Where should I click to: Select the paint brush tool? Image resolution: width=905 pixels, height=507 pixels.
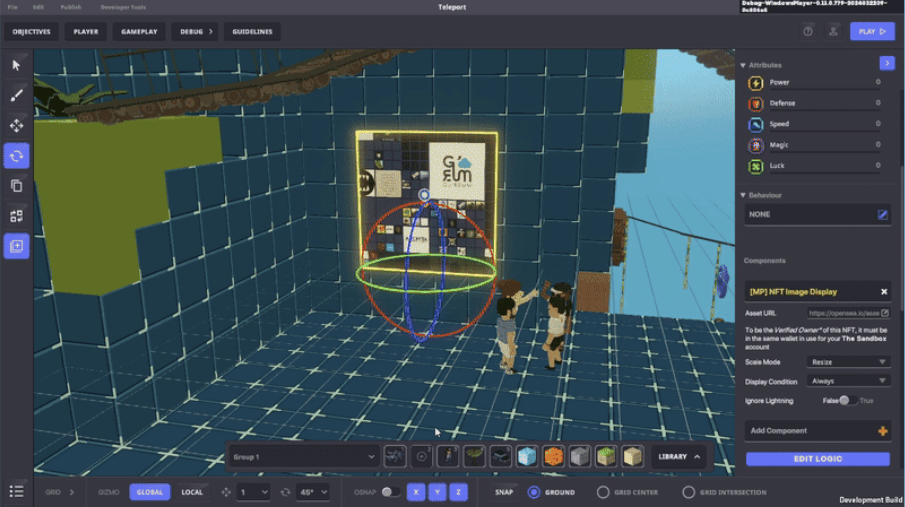click(x=16, y=96)
